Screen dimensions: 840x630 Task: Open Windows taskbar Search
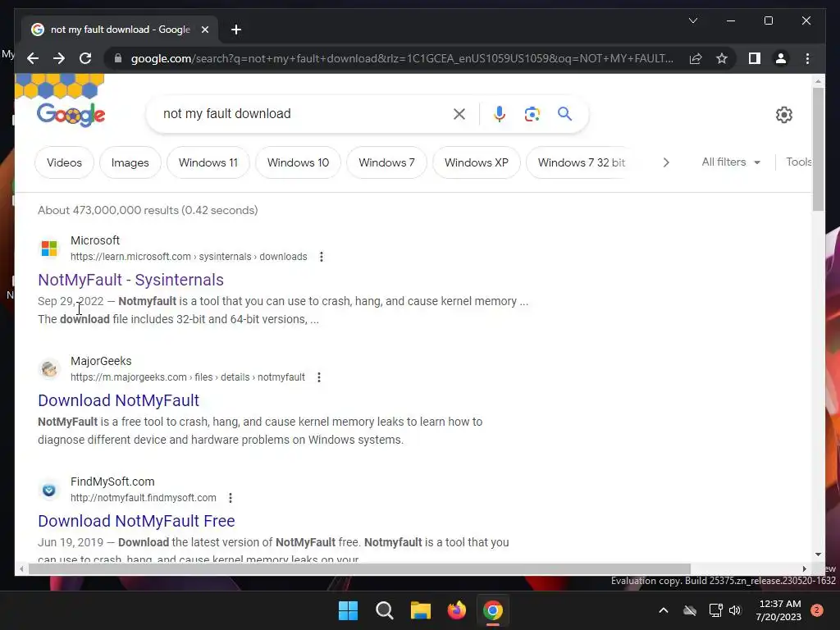pos(385,610)
